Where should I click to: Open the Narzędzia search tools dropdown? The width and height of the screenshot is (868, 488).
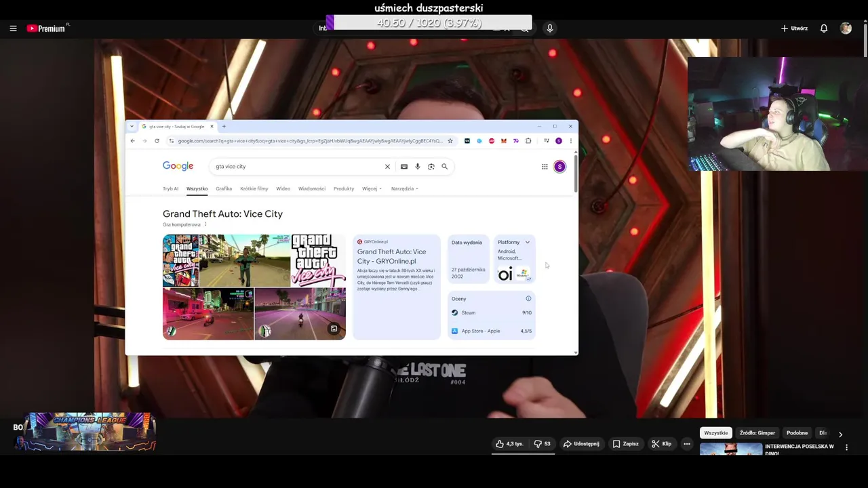coord(405,188)
